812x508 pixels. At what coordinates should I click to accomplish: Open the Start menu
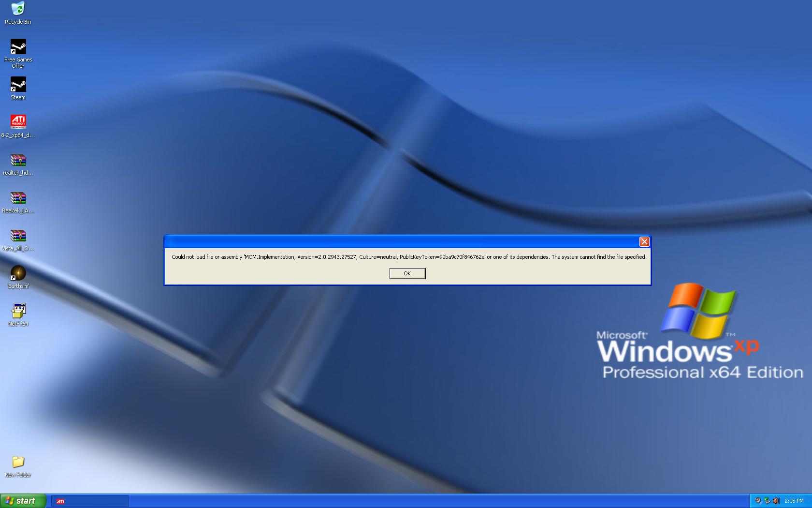tap(23, 501)
